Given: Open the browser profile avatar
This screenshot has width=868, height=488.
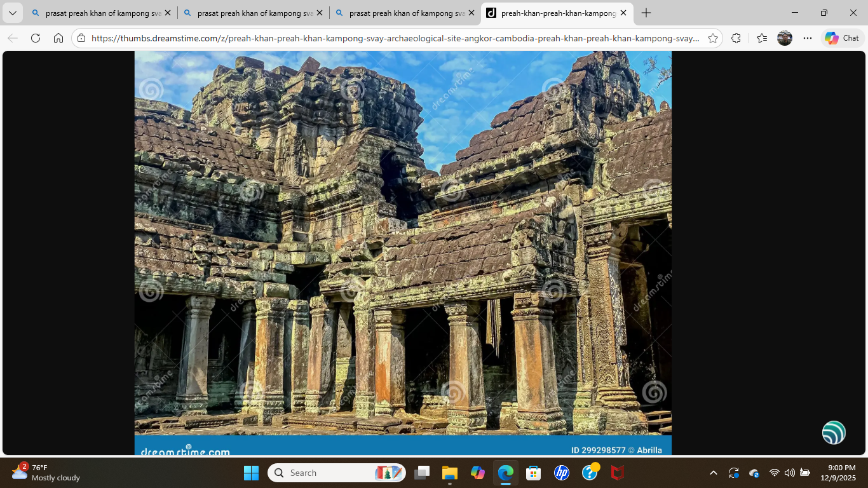Looking at the screenshot, I should point(785,38).
